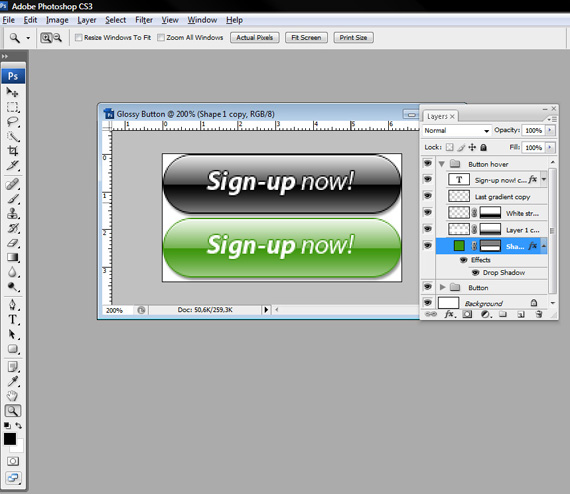Select the Healing Brush tool

12,184
